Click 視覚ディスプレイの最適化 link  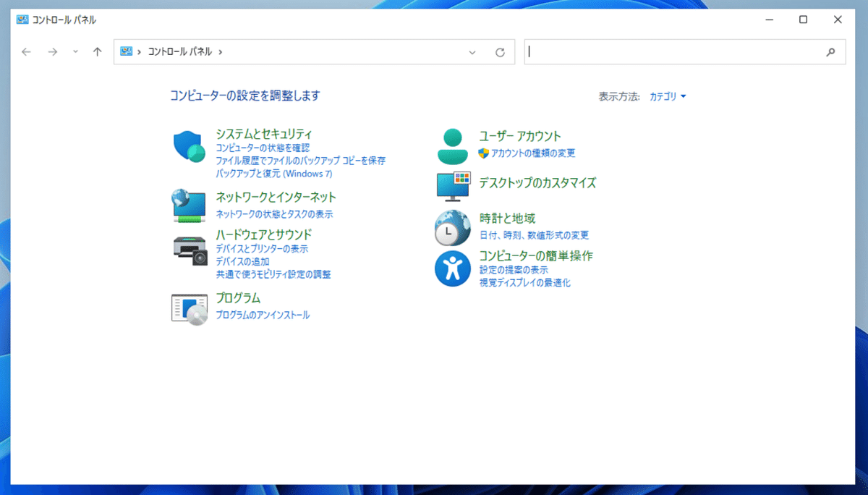point(525,283)
